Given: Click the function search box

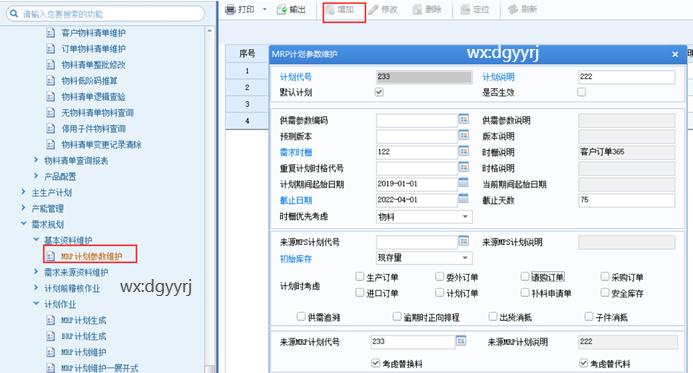Looking at the screenshot, I should click(106, 14).
